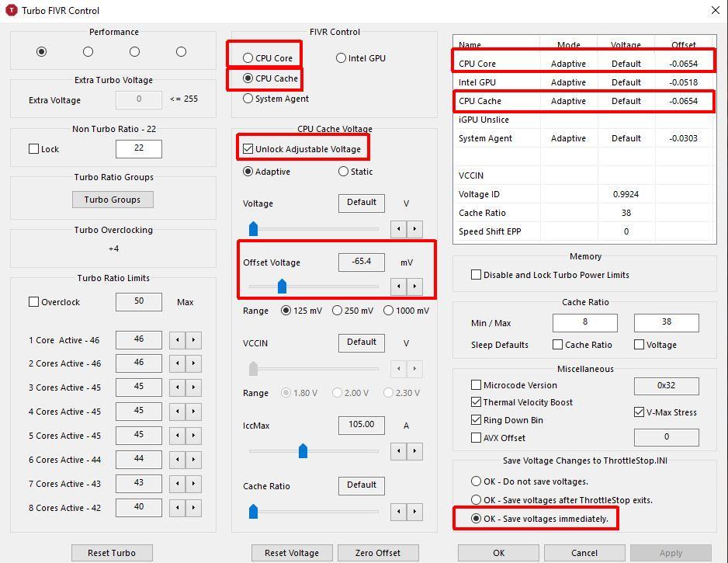The image size is (728, 563).
Task: Select Intel GPU row in voltage table
Action: [584, 82]
